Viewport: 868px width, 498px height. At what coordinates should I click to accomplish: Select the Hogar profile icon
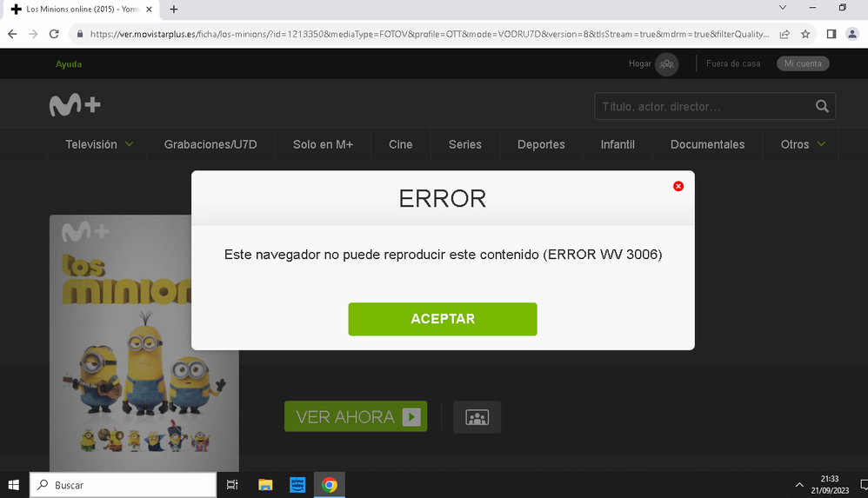[666, 64]
